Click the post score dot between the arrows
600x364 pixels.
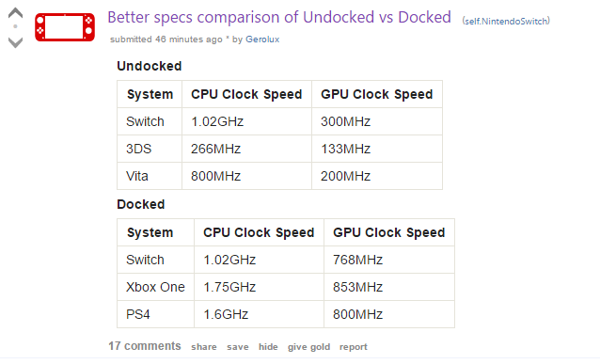coord(15,26)
